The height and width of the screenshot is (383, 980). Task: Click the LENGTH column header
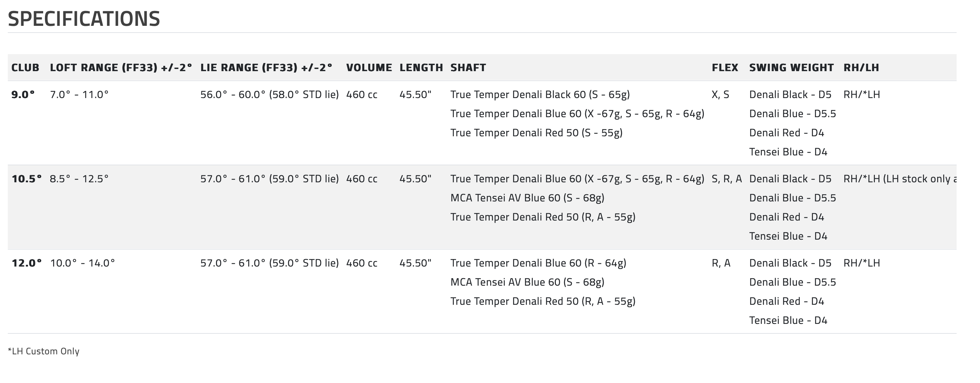pyautogui.click(x=421, y=68)
